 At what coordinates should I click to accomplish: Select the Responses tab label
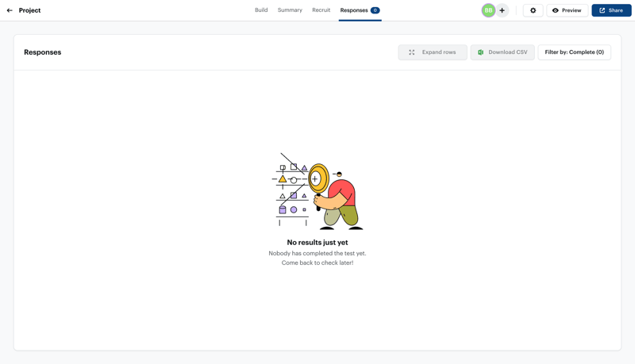click(x=353, y=10)
